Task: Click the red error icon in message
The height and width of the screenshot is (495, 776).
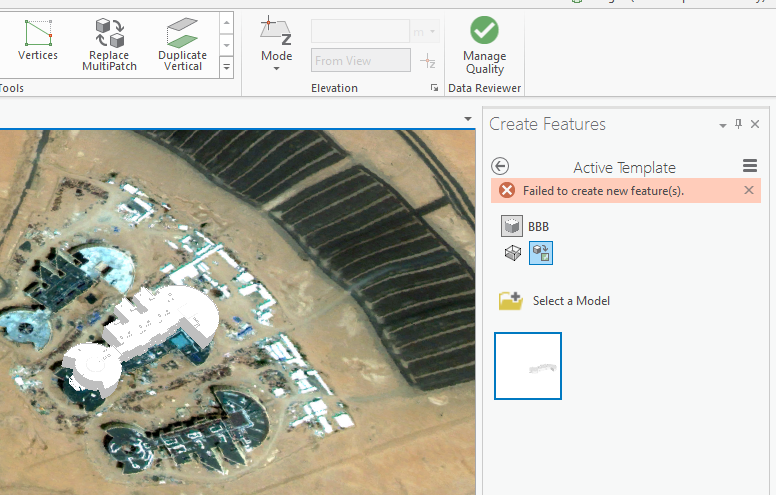Action: [507, 190]
